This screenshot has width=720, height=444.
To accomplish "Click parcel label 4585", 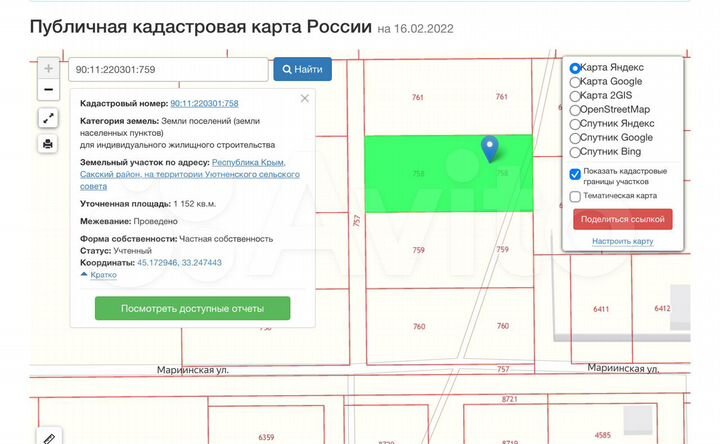I will tap(603, 435).
